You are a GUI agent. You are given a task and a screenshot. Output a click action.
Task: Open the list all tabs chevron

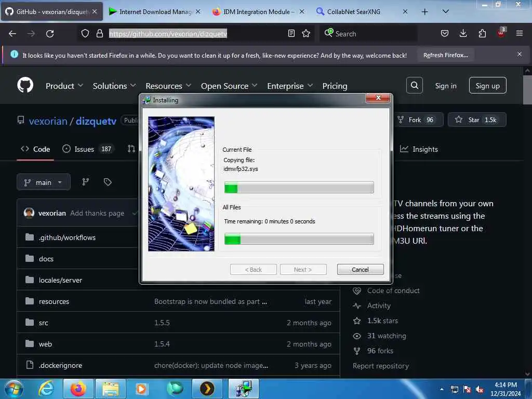(x=445, y=11)
